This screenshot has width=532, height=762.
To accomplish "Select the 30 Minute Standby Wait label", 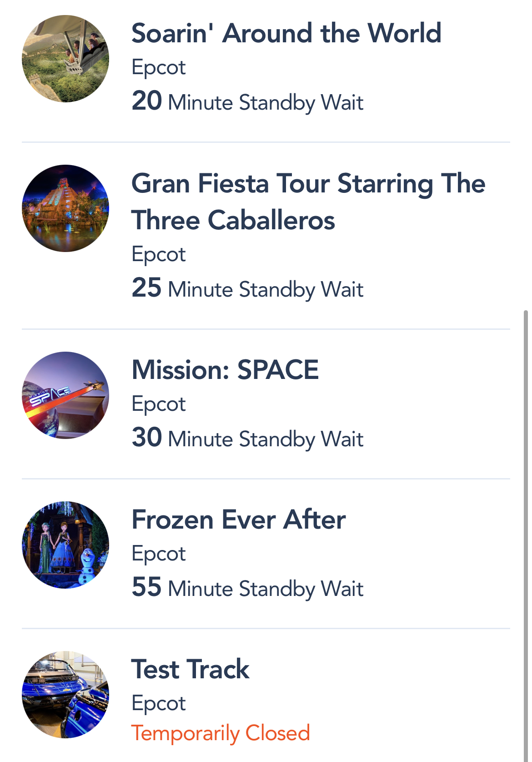I will pos(247,438).
